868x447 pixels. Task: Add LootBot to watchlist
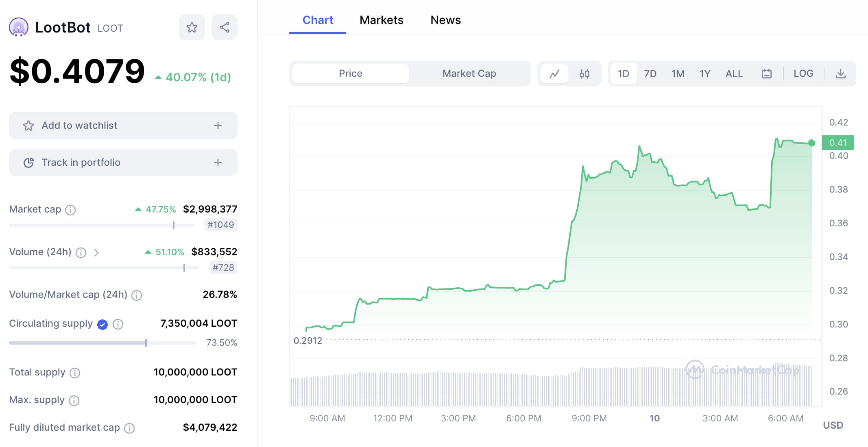tap(123, 125)
